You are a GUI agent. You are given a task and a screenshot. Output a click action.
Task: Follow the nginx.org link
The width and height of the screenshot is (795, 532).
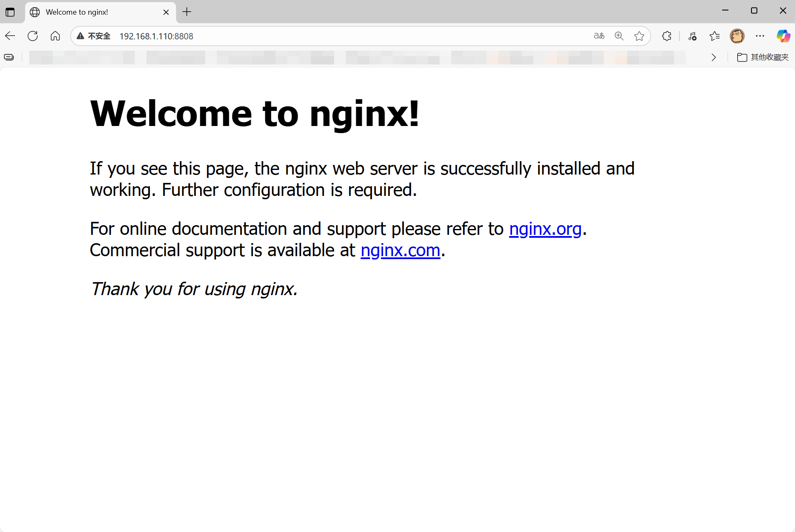tap(545, 229)
